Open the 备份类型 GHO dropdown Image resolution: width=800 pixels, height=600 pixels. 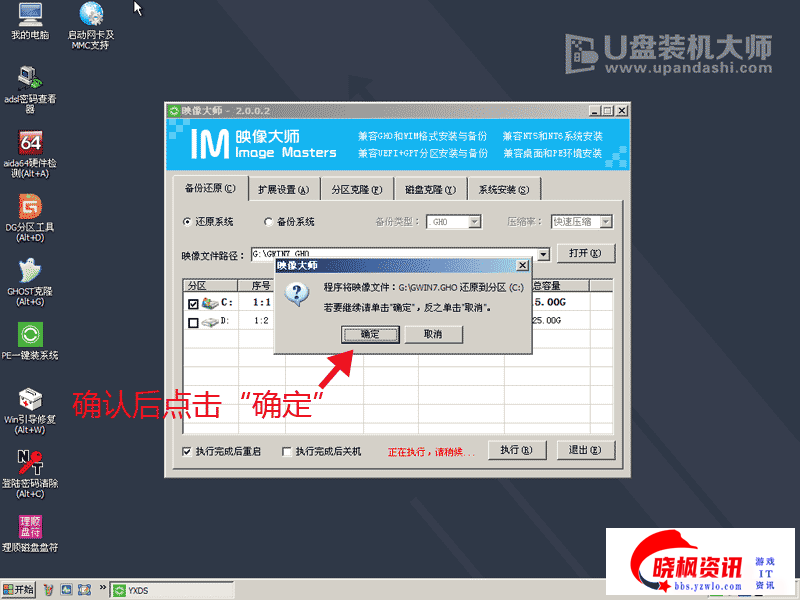click(x=474, y=222)
